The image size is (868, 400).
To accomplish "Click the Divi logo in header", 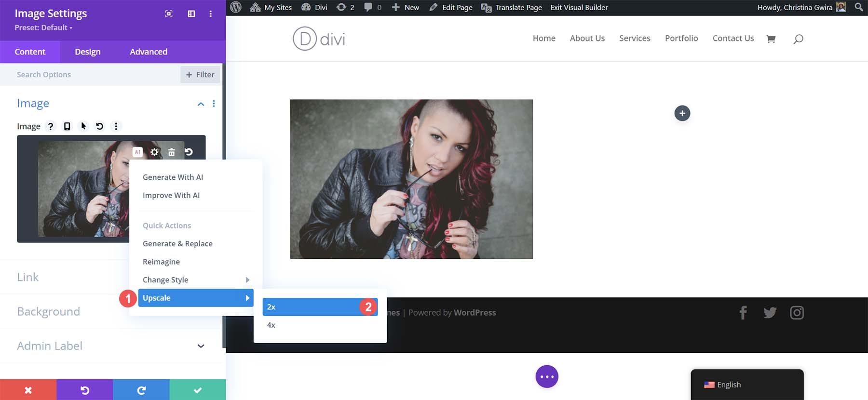I will coord(319,39).
